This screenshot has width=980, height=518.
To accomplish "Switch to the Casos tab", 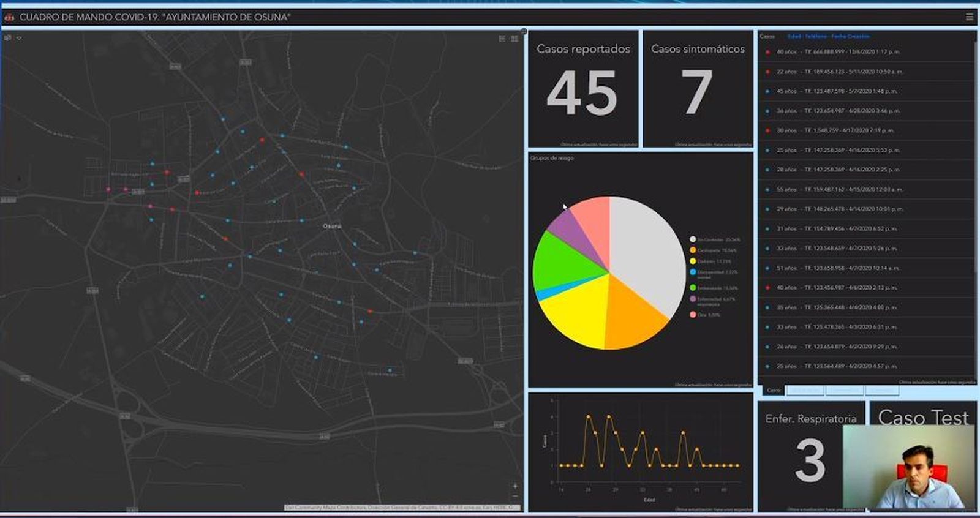I will 774,390.
